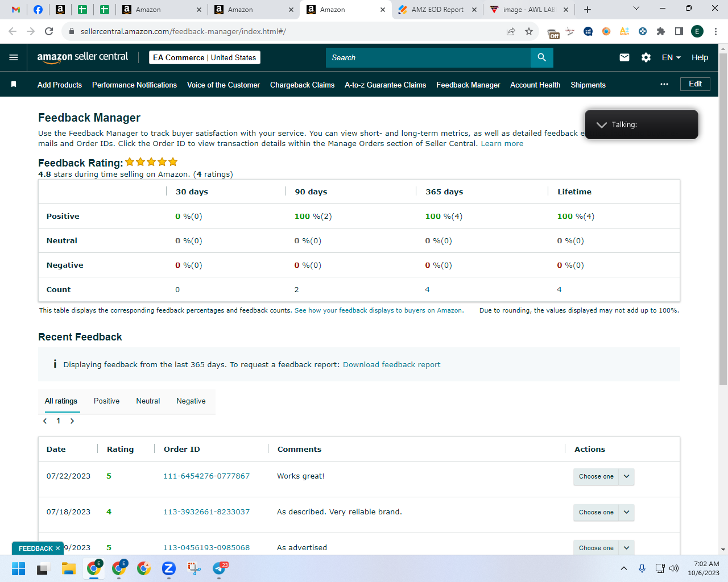The width and height of the screenshot is (728, 582).
Task: Select the All ratings tab
Action: (61, 401)
